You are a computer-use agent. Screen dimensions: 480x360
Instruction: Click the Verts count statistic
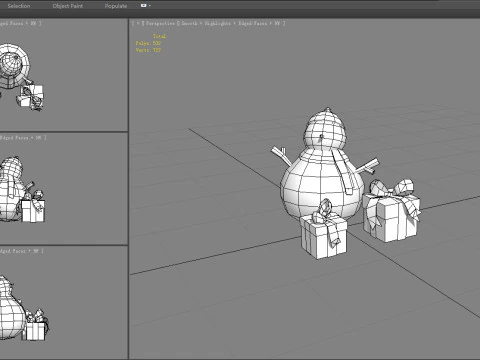point(148,50)
